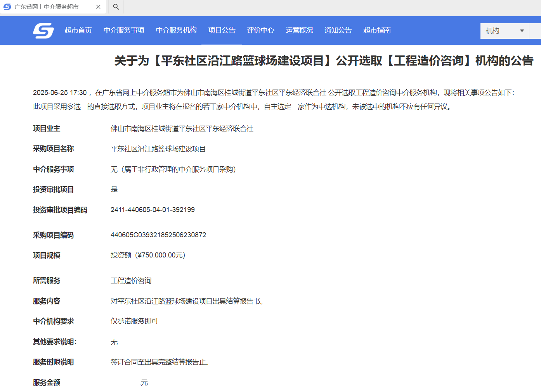Click the favicon on the browser tab
Screen dimensions: 541x392
(7, 7)
